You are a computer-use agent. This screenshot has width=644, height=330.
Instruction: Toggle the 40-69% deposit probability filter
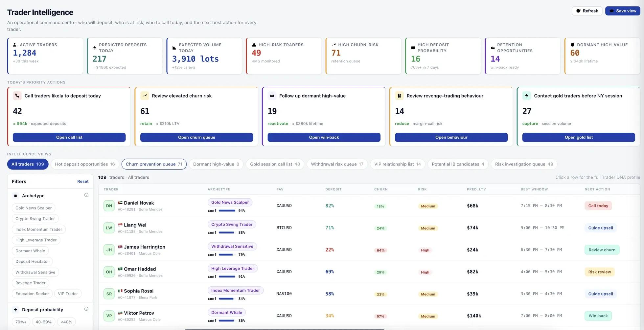[44, 322]
